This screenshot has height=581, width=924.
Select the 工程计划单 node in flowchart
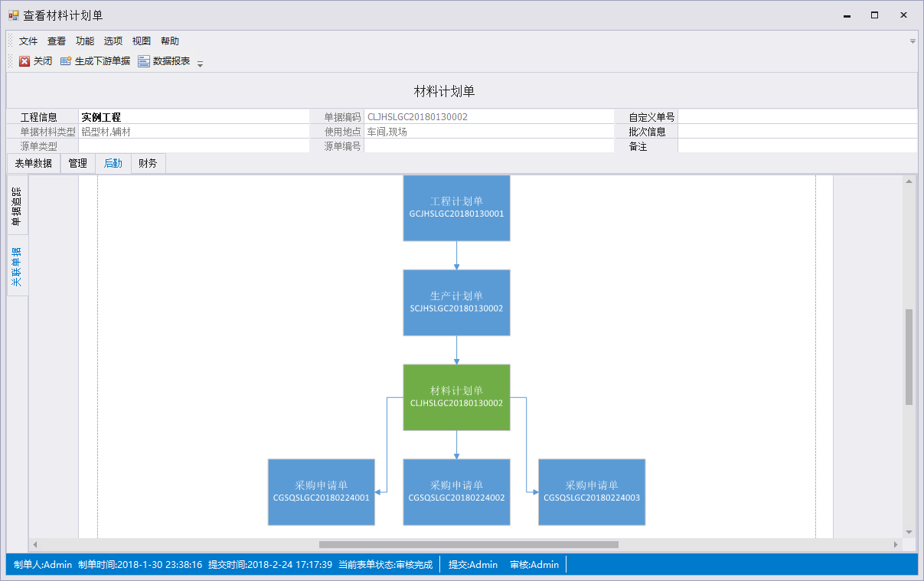456,208
